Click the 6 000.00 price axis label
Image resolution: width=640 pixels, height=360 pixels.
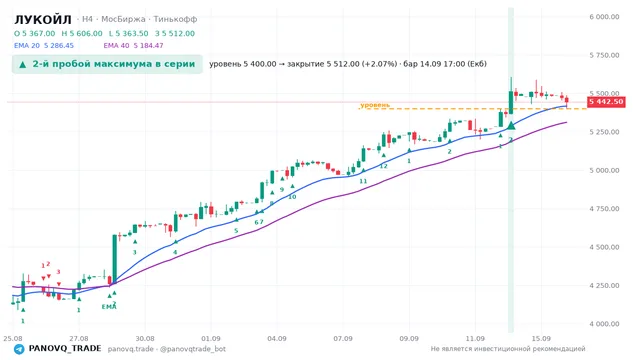tap(604, 17)
